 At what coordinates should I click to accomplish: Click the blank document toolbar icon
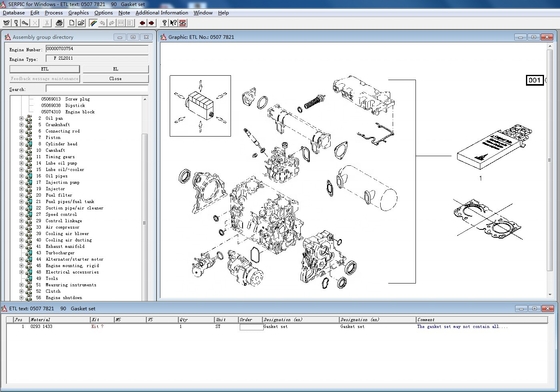[x=72, y=23]
